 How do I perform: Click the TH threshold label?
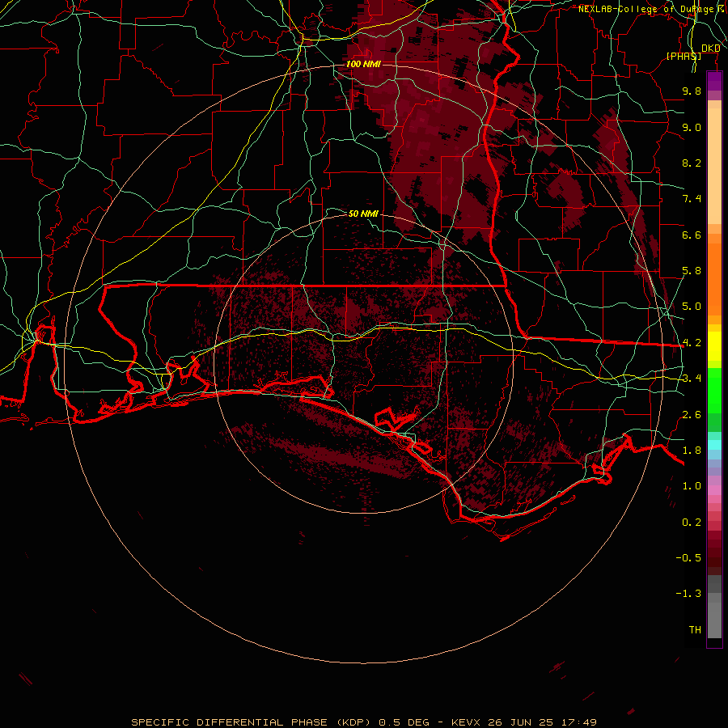695,630
